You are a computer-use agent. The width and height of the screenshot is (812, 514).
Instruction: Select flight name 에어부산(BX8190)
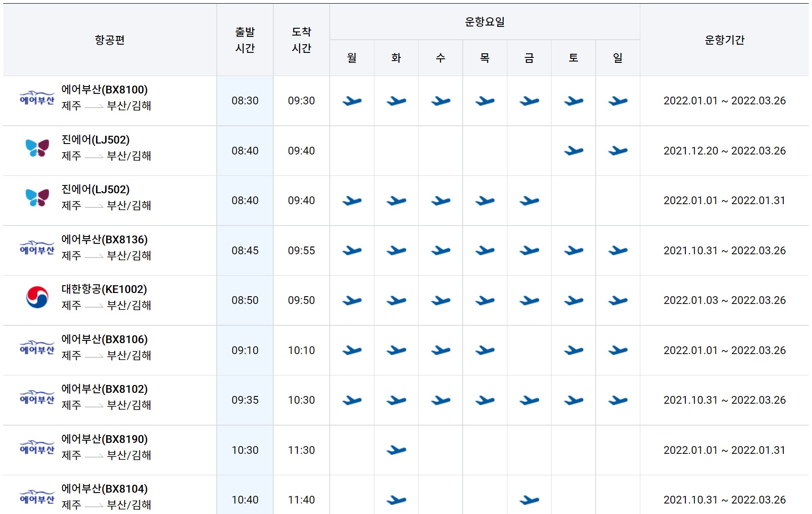pyautogui.click(x=105, y=439)
